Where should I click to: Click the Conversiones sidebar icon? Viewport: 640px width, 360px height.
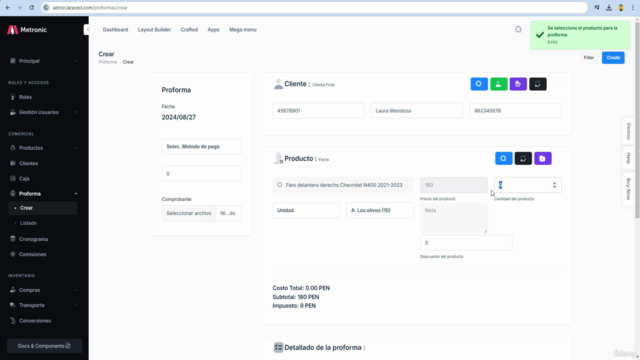point(13,321)
